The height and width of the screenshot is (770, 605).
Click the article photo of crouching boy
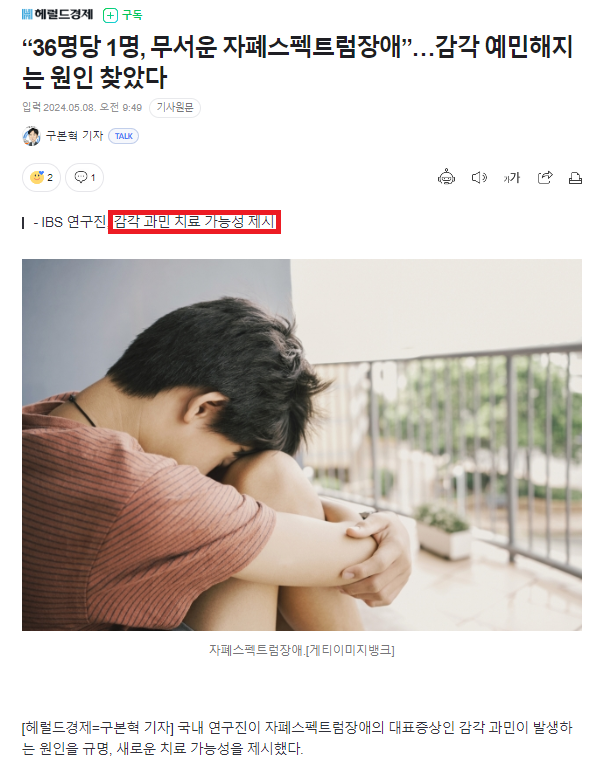302,445
